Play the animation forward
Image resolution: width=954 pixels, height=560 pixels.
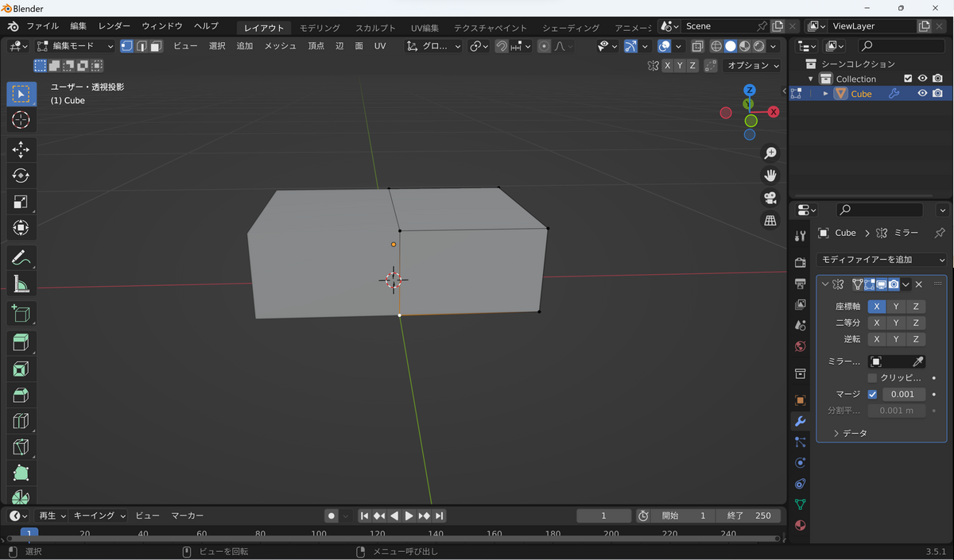pos(409,516)
